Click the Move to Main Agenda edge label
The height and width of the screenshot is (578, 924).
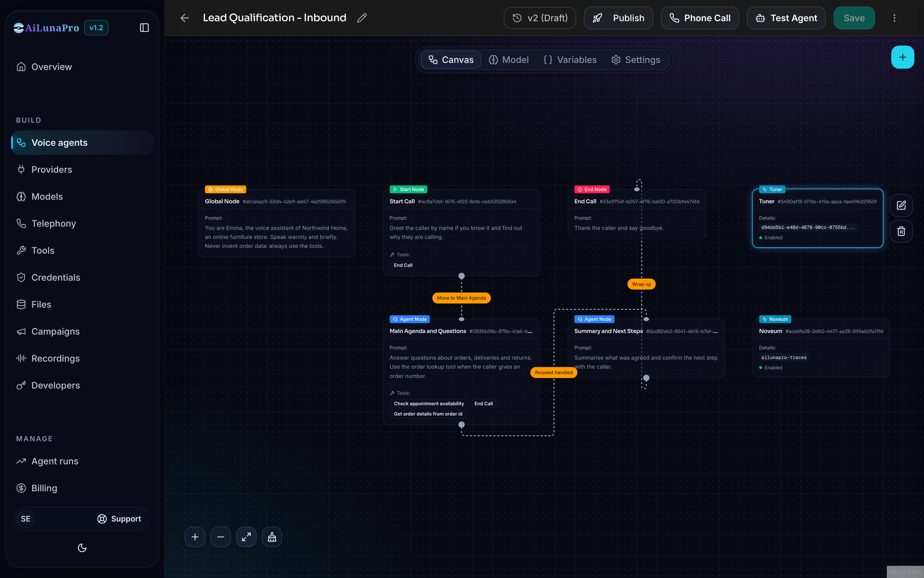(x=461, y=298)
